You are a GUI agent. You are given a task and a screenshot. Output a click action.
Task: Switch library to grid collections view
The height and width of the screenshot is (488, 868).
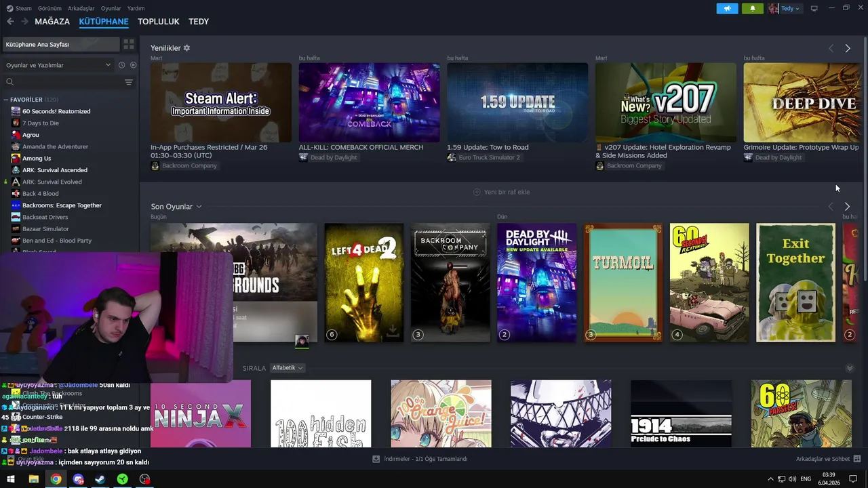pyautogui.click(x=129, y=44)
